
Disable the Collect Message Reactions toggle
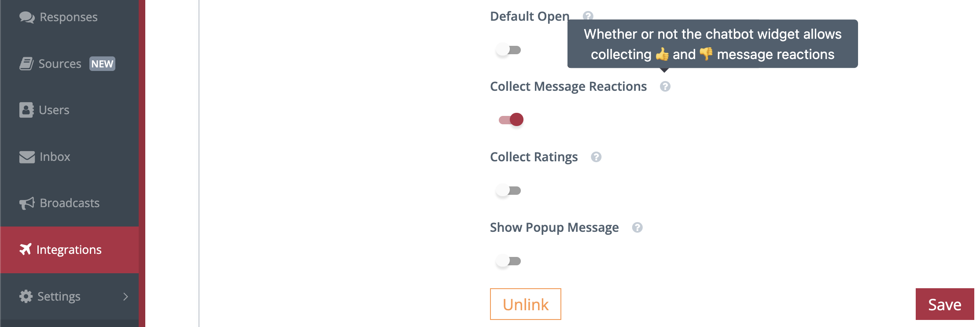click(511, 119)
